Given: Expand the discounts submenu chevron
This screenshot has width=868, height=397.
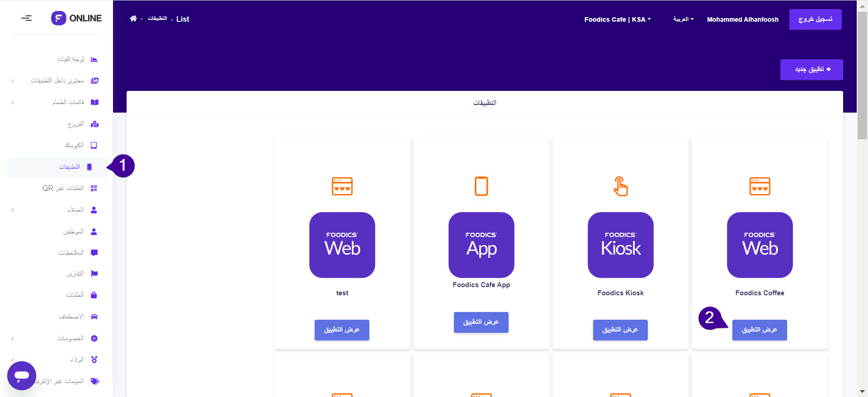Looking at the screenshot, I should pyautogui.click(x=13, y=339).
